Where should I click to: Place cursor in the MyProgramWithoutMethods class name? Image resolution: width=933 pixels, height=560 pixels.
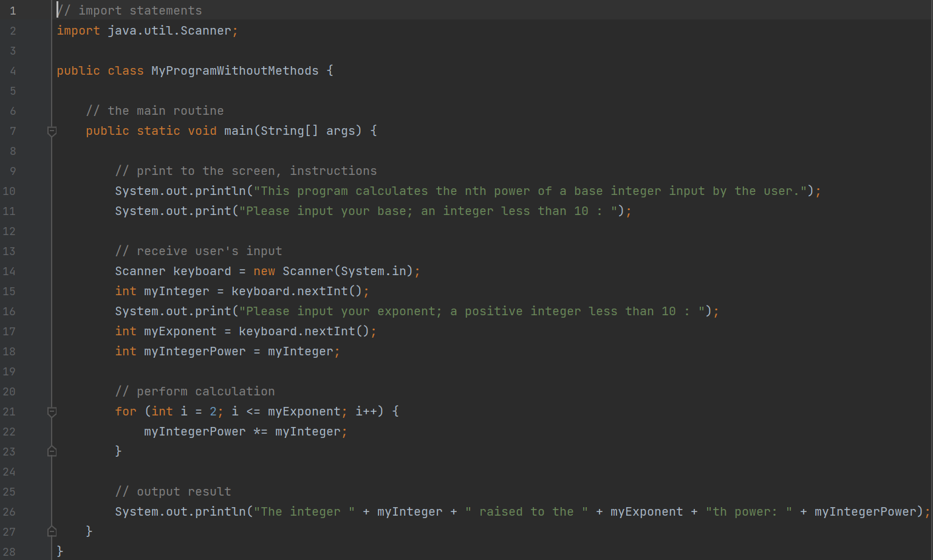(x=234, y=71)
